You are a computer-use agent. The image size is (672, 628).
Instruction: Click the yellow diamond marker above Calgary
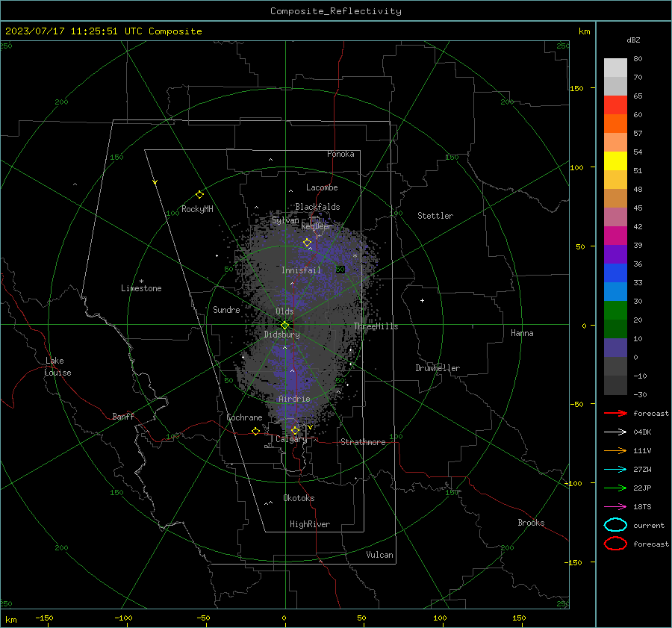(295, 430)
